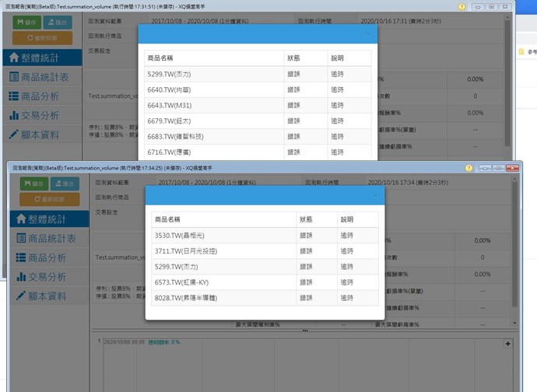The width and height of the screenshot is (537, 392).
Task: Click the teal export button in back window
Action: pyautogui.click(x=58, y=23)
